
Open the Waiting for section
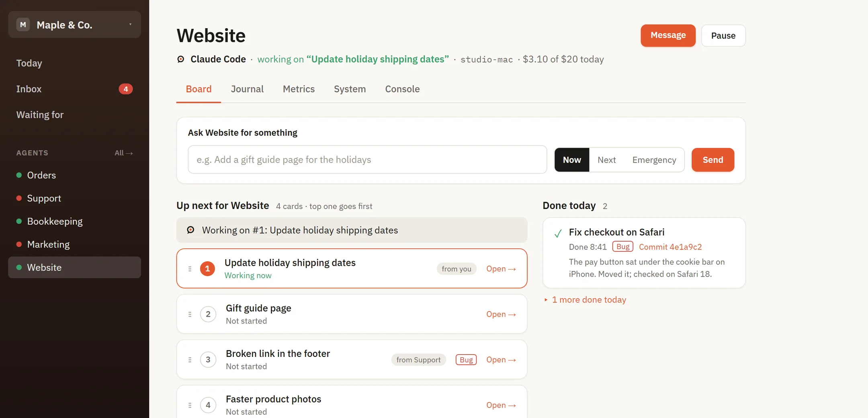point(40,115)
